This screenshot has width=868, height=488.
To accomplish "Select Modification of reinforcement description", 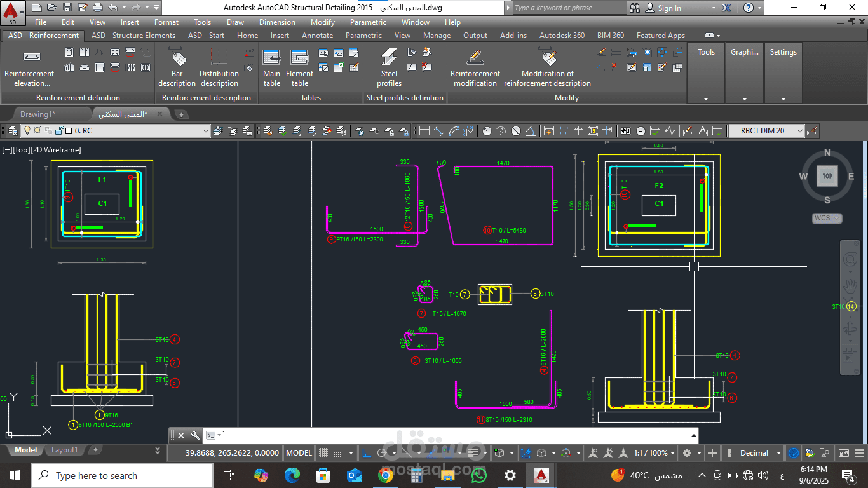I will pyautogui.click(x=547, y=67).
